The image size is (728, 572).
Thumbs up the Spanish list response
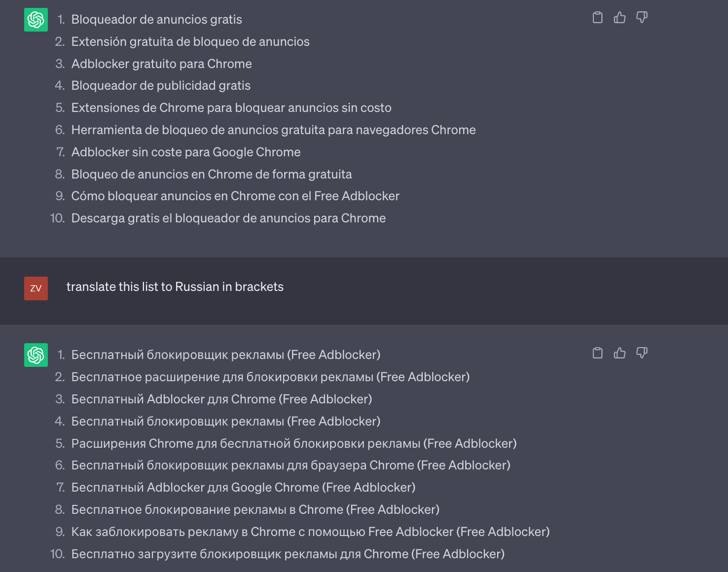tap(619, 18)
